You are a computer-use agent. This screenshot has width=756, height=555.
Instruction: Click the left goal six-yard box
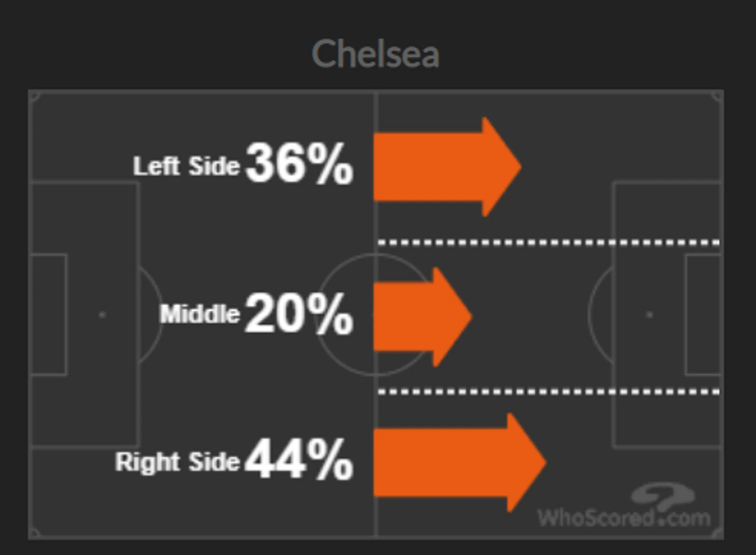click(x=49, y=315)
